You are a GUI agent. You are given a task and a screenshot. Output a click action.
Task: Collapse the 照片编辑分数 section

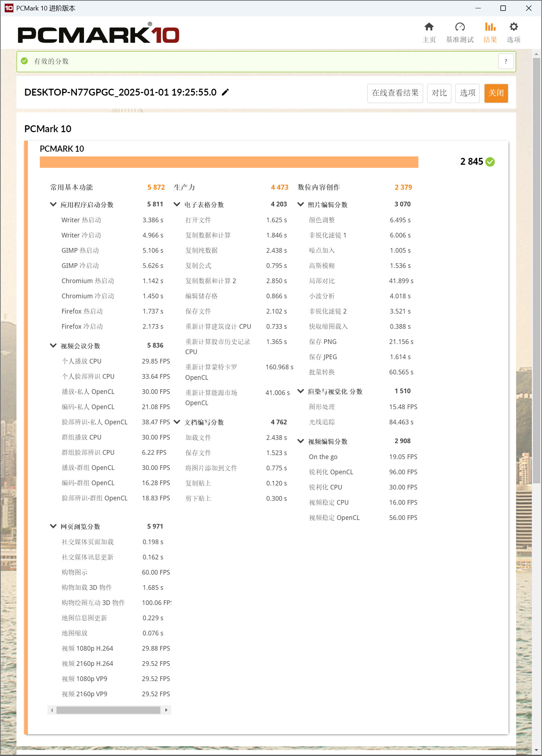pos(301,205)
